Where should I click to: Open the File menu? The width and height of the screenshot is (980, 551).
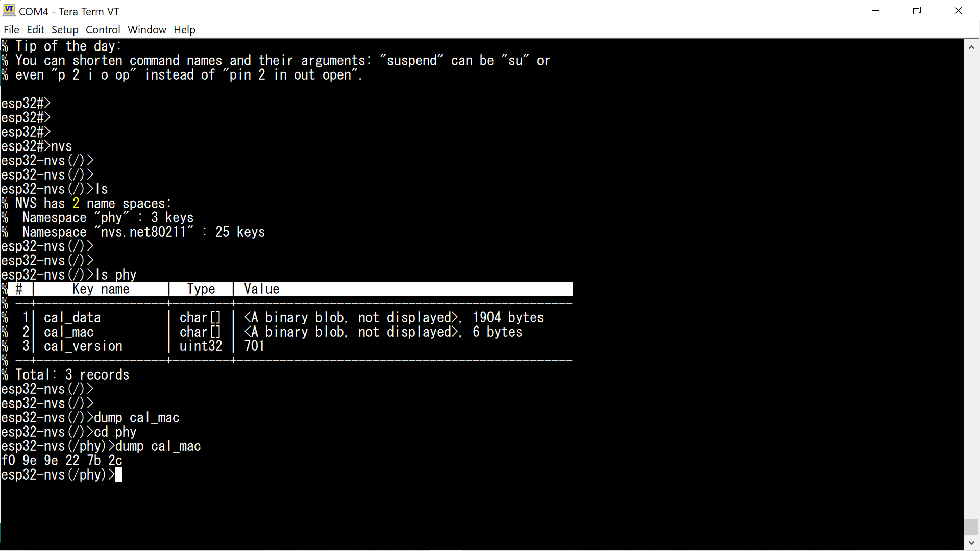coord(11,30)
